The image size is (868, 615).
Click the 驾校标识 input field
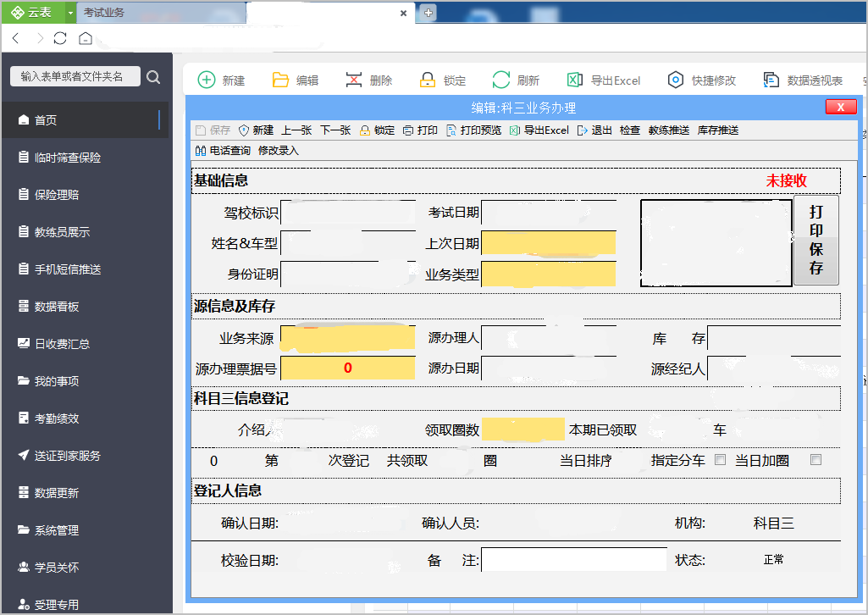[x=348, y=213]
